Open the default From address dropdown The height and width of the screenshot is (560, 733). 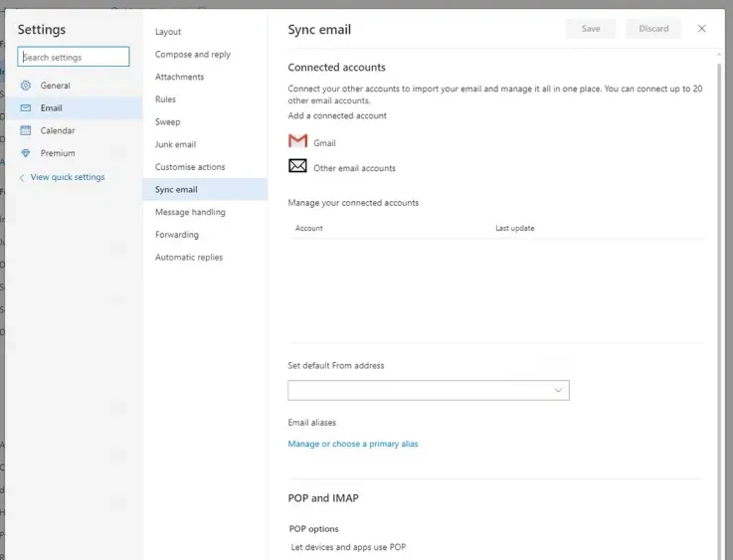[x=429, y=390]
